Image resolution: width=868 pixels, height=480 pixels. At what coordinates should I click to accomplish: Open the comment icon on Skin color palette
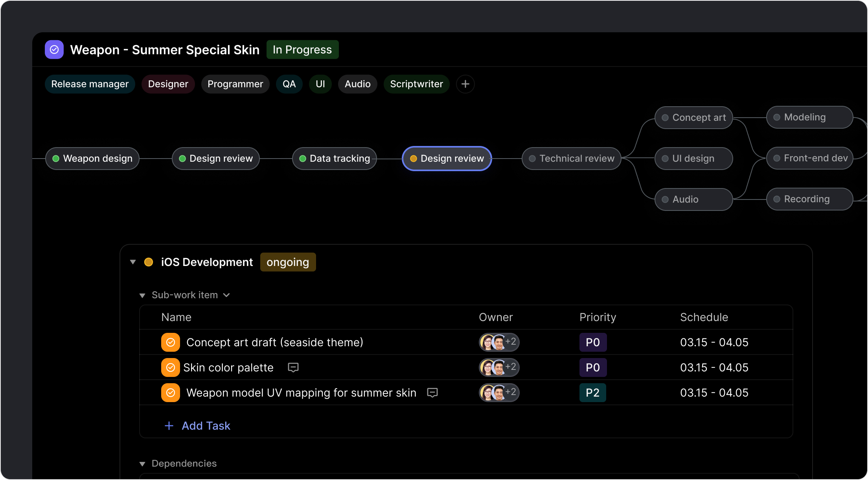[293, 367]
